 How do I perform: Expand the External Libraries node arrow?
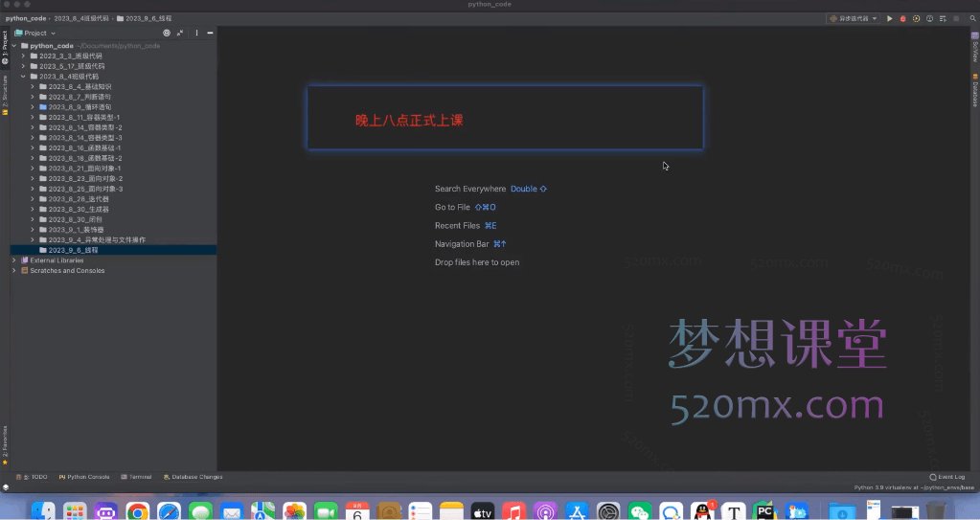coord(14,260)
